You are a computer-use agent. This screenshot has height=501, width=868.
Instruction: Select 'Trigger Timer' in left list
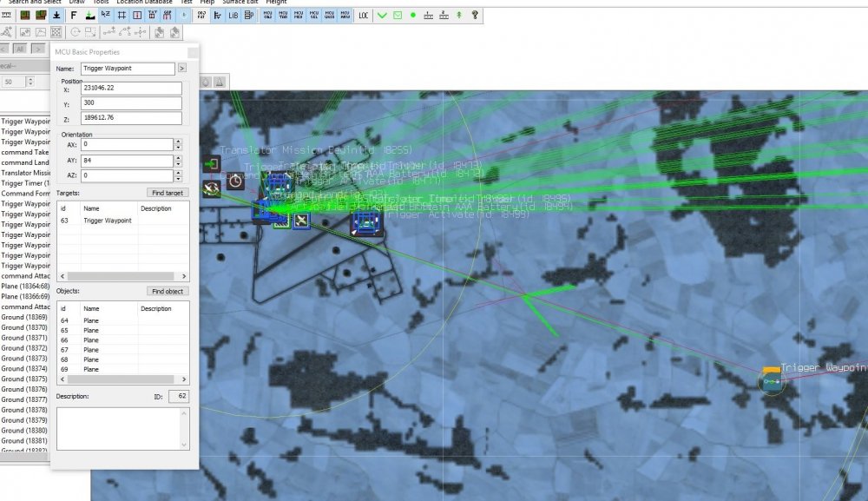coord(25,183)
